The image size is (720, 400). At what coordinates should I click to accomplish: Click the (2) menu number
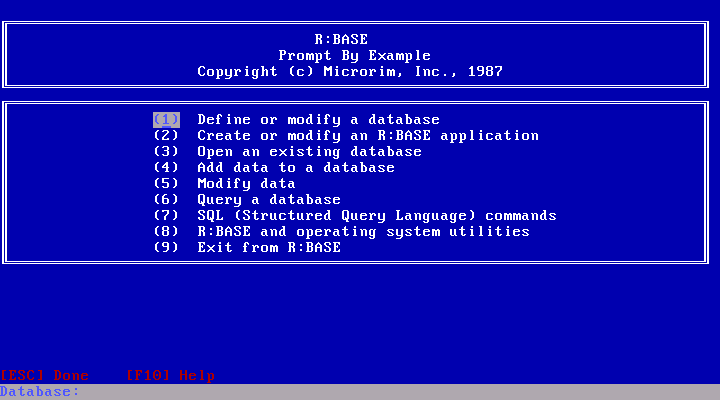pos(166,136)
